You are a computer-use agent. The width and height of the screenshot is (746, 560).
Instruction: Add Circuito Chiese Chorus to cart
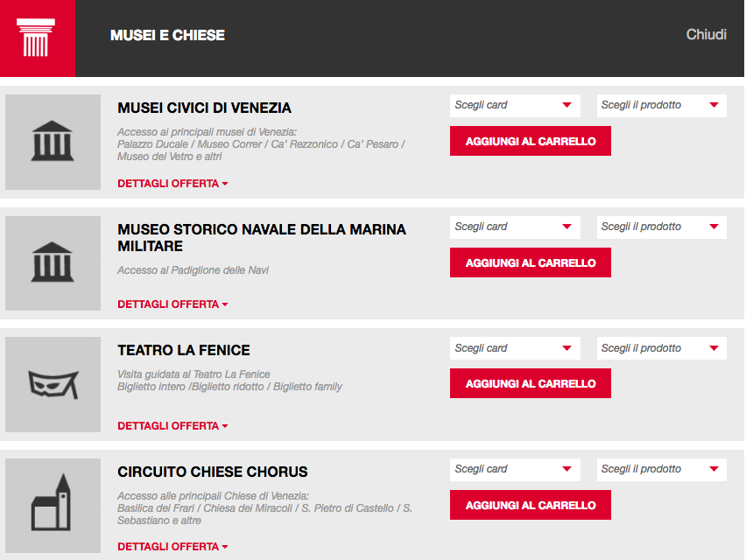[x=531, y=505]
